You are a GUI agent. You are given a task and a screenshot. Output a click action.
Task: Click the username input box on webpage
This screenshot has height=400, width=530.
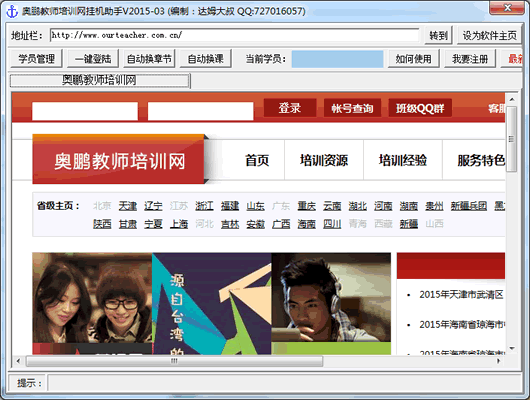(x=85, y=111)
